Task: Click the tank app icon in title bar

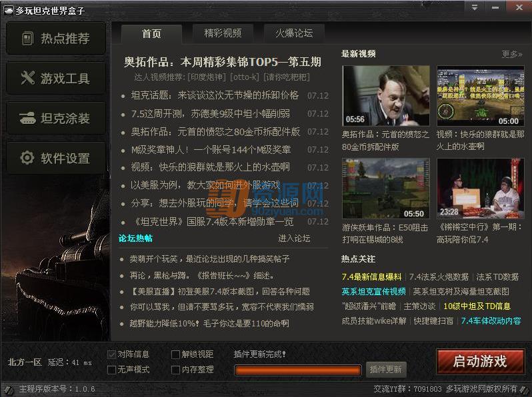Action: (x=9, y=11)
